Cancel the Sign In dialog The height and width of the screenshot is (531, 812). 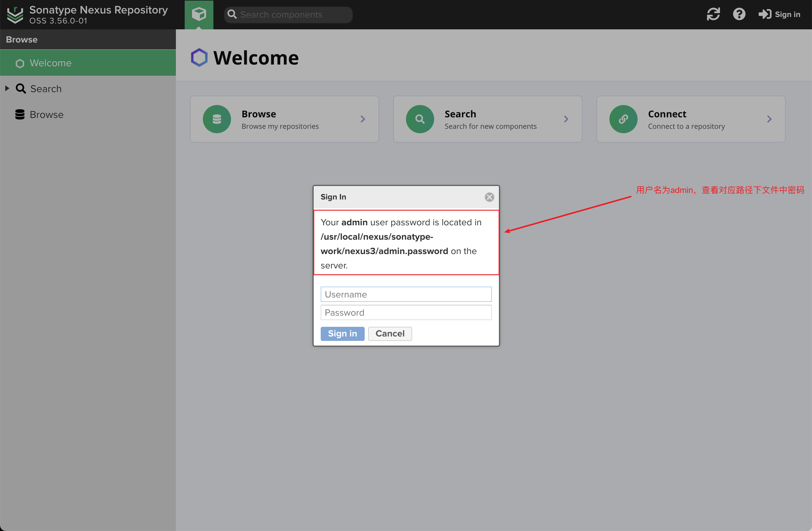390,334
